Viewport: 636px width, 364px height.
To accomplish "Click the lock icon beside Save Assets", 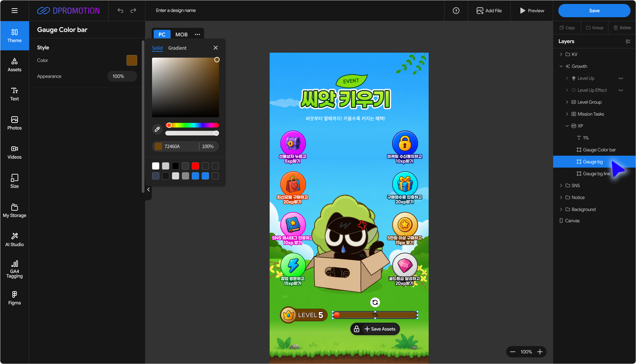I will 356,329.
